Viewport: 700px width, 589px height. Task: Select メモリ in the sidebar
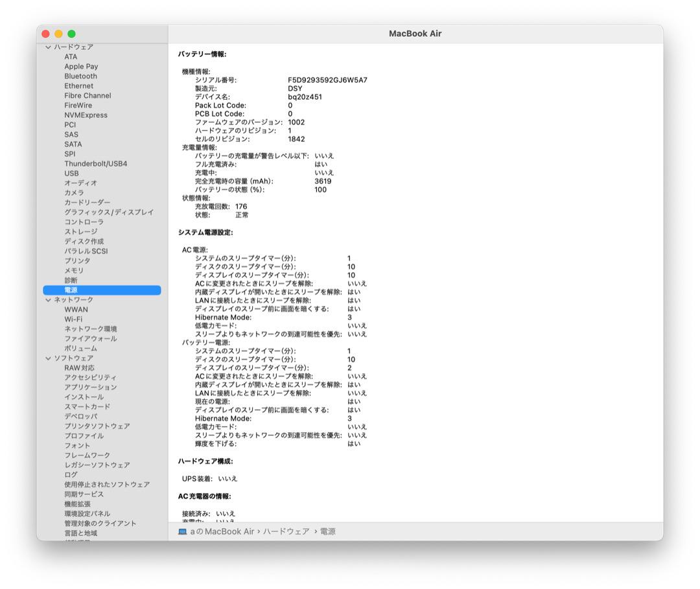coord(74,271)
